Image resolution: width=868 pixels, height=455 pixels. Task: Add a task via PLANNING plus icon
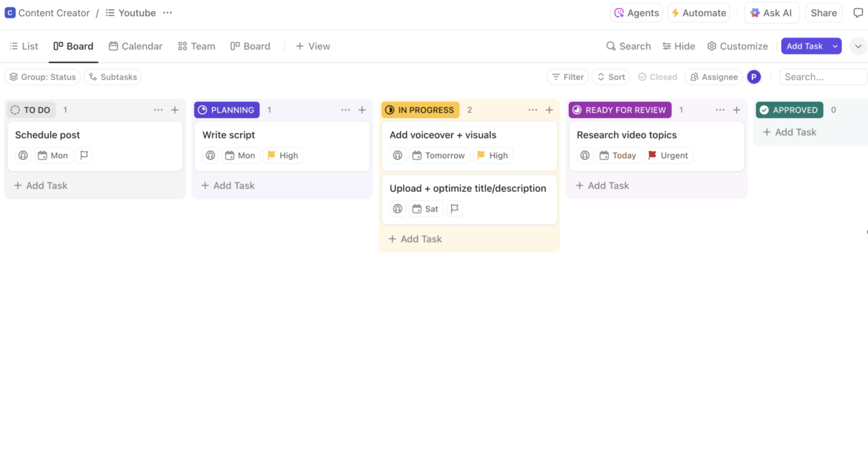(362, 110)
